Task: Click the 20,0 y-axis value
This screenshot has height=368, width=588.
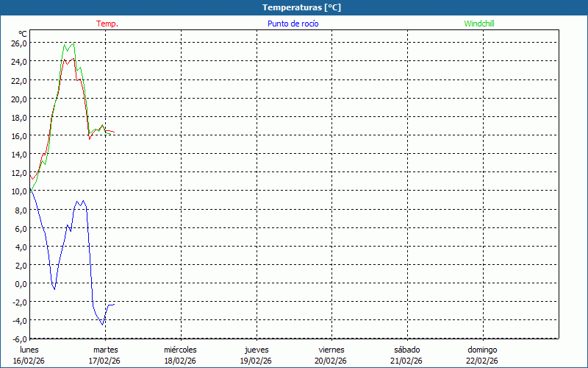Action: point(19,99)
